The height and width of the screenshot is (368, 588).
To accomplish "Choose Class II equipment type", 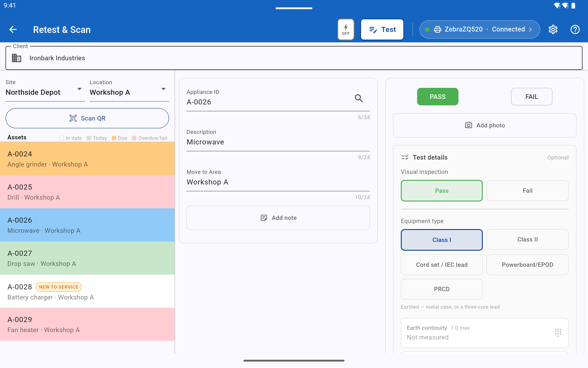I will pos(527,239).
